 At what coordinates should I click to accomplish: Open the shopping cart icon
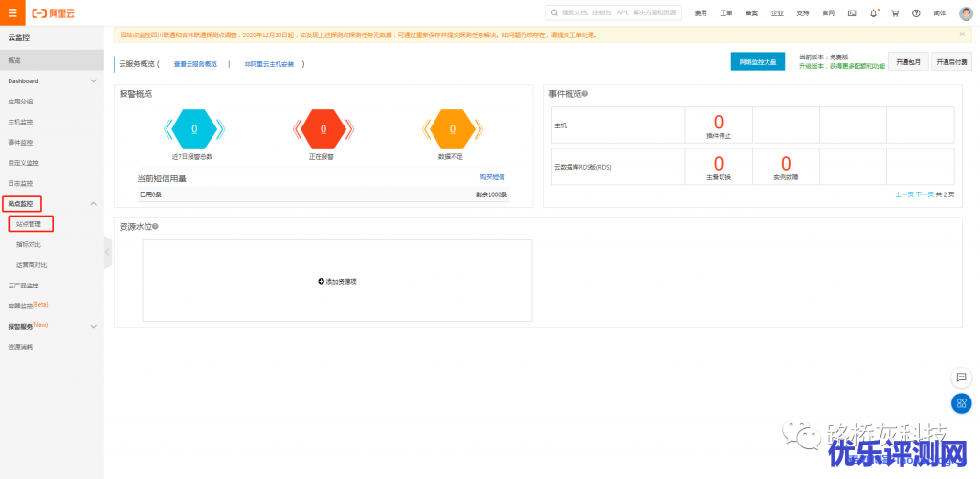tap(895, 13)
